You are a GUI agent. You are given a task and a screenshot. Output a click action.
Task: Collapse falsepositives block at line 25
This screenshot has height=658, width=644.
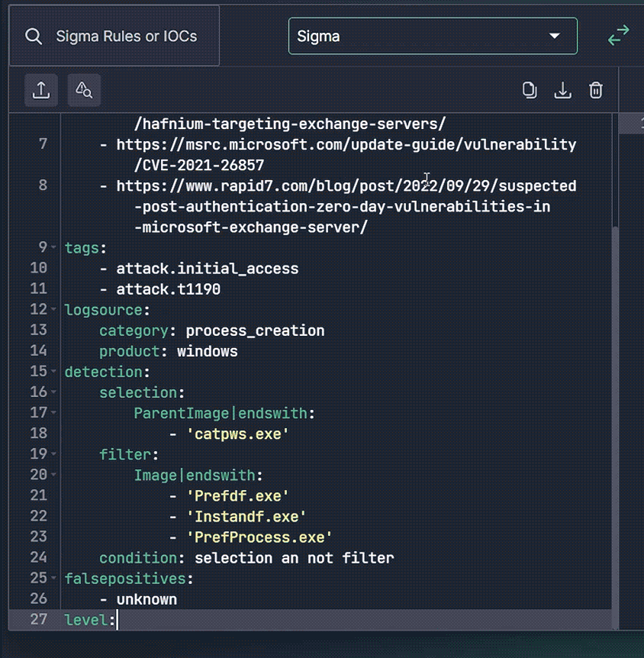[53, 579]
